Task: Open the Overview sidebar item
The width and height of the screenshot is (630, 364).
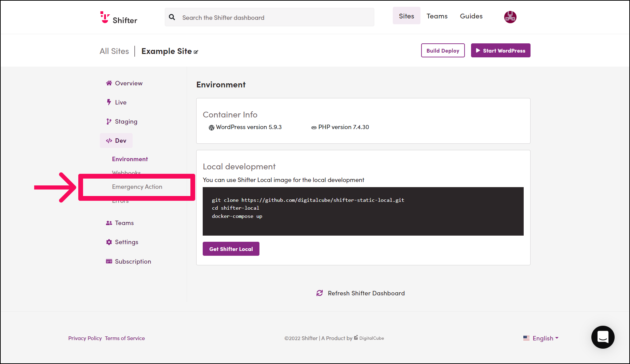Action: coord(124,83)
